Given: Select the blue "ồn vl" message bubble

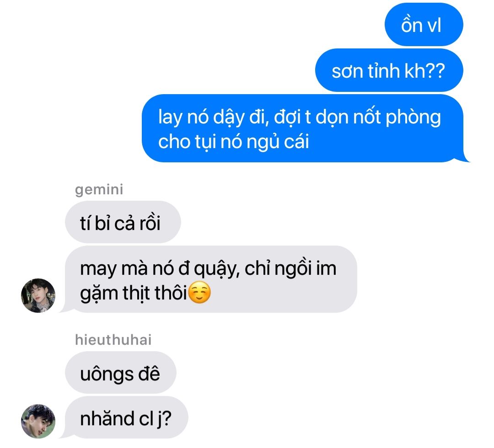Looking at the screenshot, I should pos(424,25).
